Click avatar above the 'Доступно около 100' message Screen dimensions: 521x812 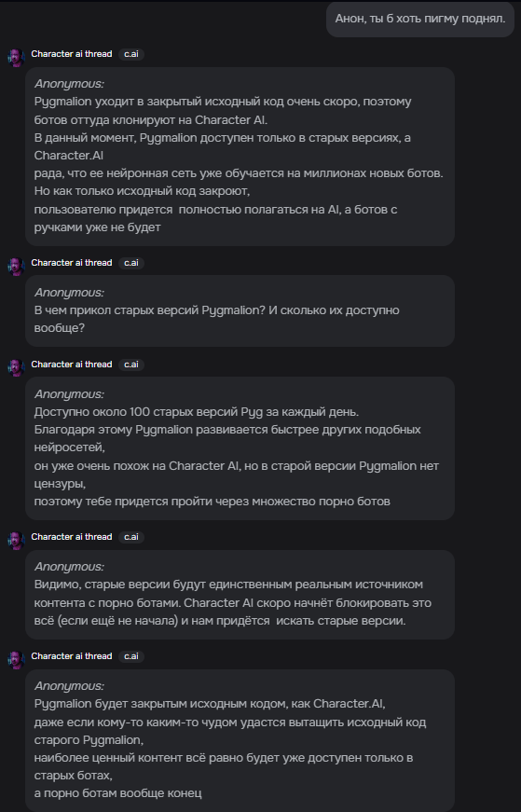[16, 367]
